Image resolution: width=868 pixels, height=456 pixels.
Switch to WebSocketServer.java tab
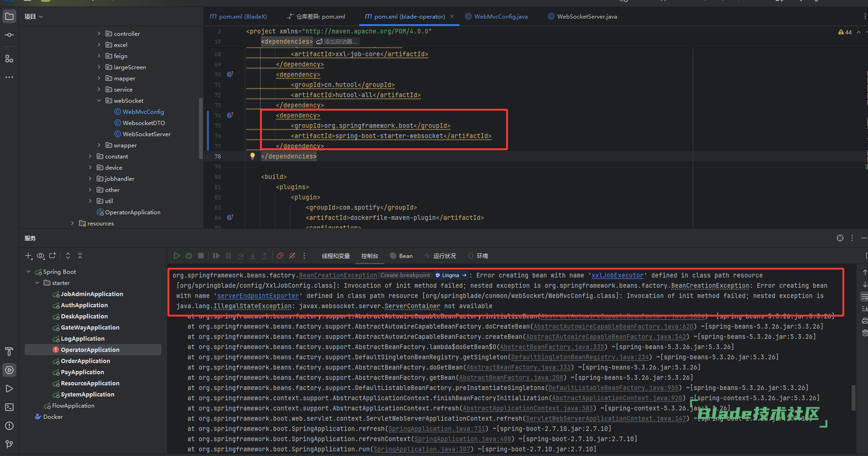582,17
